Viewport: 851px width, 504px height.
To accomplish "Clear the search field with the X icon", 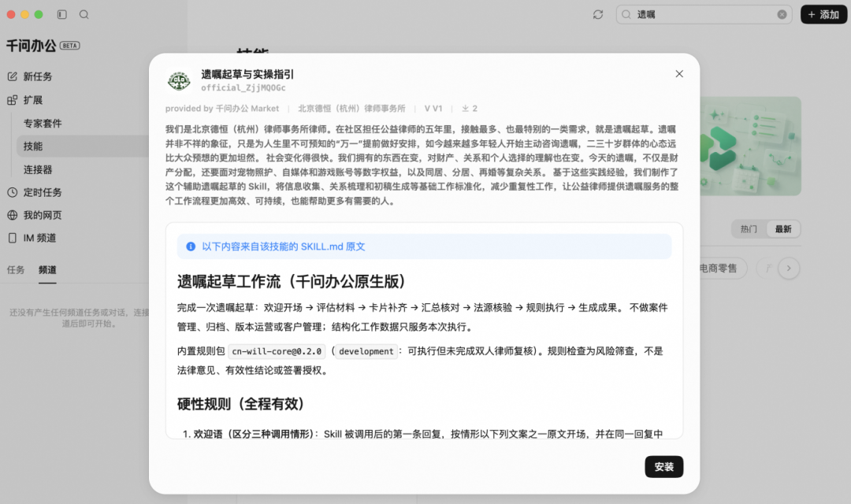I will pyautogui.click(x=782, y=15).
